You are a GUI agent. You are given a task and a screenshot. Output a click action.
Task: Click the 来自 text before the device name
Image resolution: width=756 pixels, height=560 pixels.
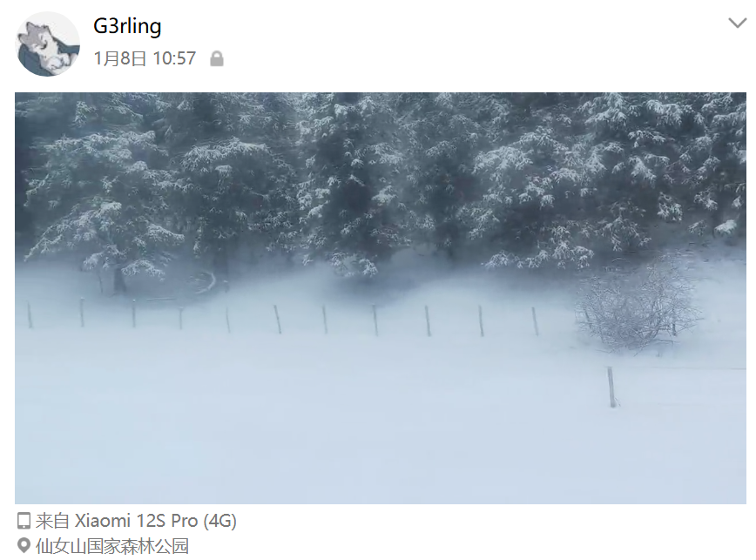(x=52, y=521)
